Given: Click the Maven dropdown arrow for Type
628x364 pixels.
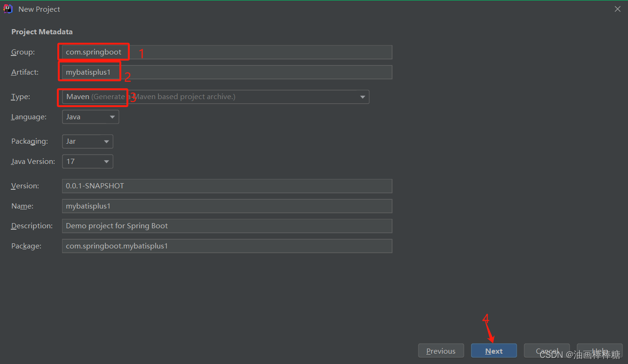Looking at the screenshot, I should click(362, 96).
